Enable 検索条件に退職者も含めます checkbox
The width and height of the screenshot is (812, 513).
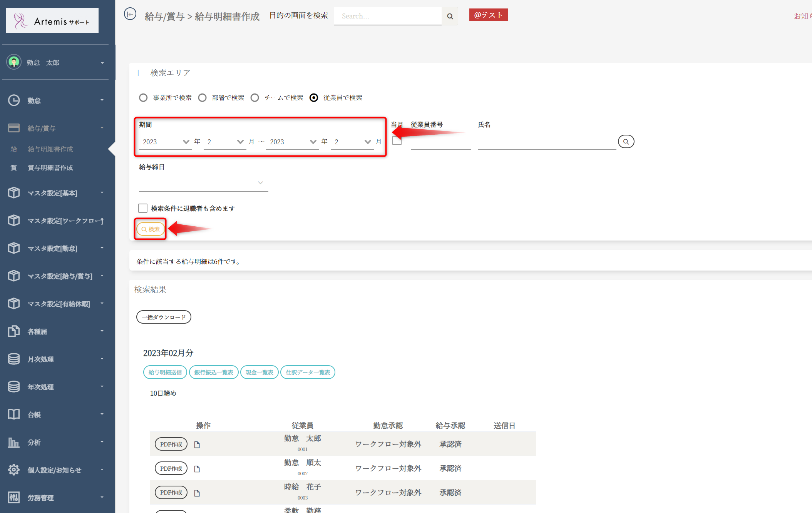pyautogui.click(x=143, y=208)
